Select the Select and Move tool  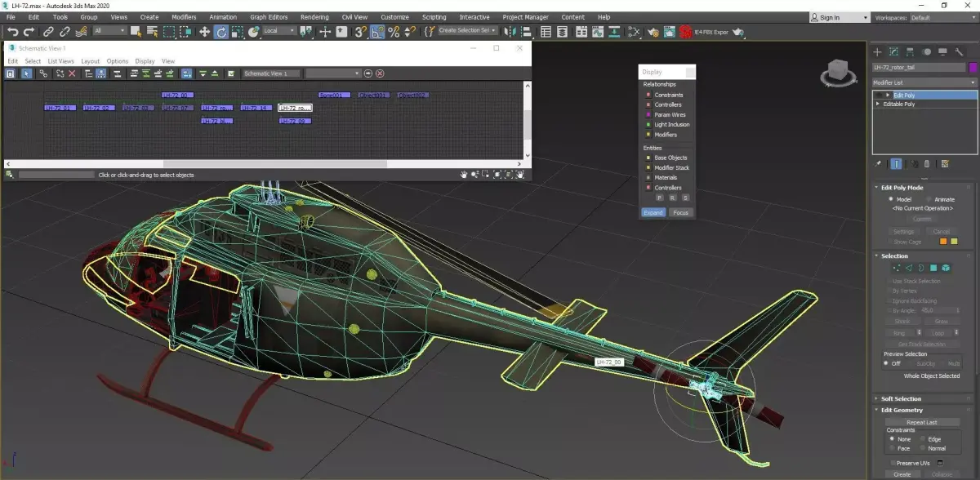[204, 31]
